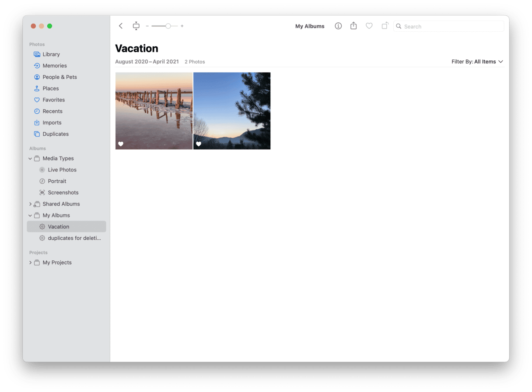Open People & Pets in sidebar

tap(66, 77)
